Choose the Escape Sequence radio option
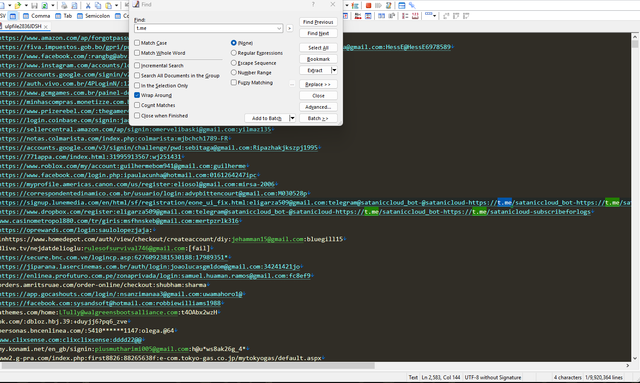Viewport: 640px width, 383px height. pyautogui.click(x=233, y=62)
